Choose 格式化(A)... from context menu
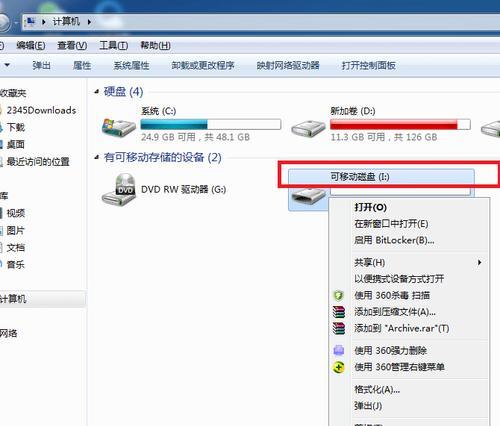This screenshot has width=500, height=426. tap(377, 389)
